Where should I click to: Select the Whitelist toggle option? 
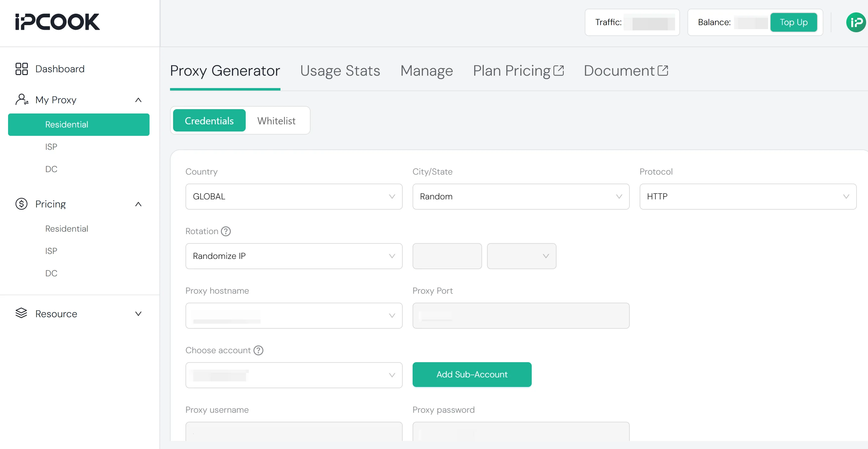[x=276, y=121]
